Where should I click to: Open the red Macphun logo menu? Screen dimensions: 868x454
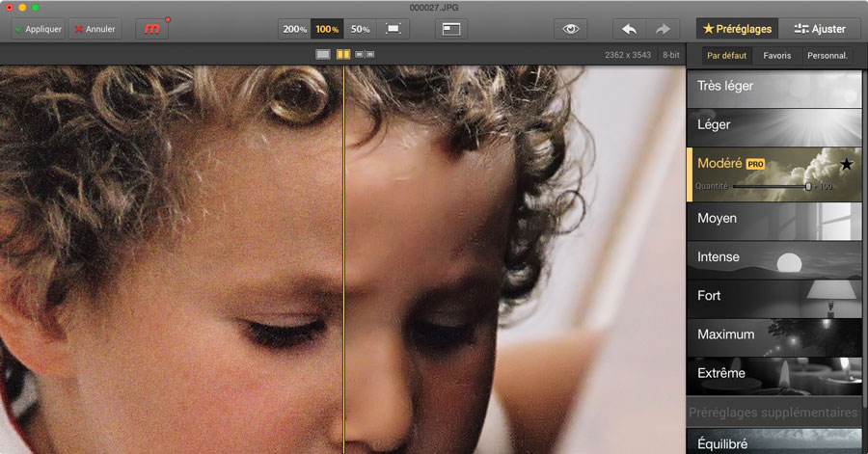pos(151,29)
